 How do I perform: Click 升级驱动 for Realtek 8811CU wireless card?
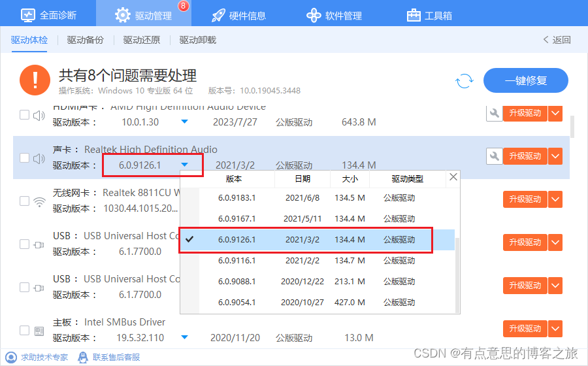pos(525,199)
